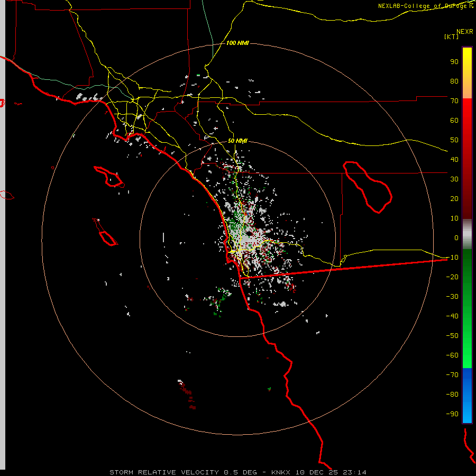This screenshot has height=476, width=476.
Task: Click the "NEXR" label above the scale
Action: pyautogui.click(x=465, y=32)
